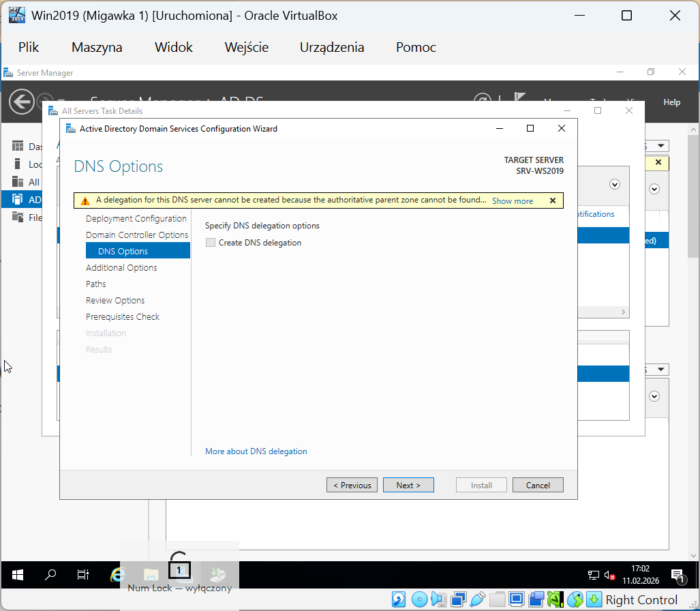The image size is (700, 611).
Task: Expand the circled chevron in Task Details
Action: (615, 184)
